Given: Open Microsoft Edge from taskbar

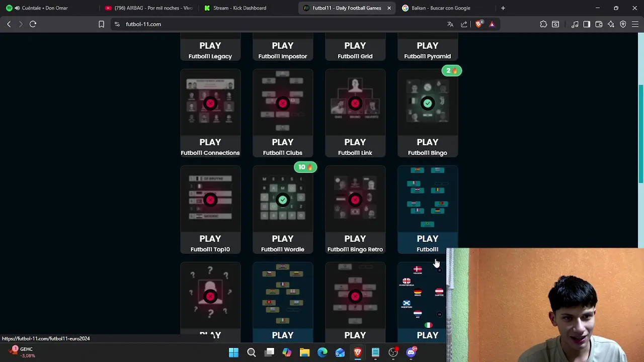Looking at the screenshot, I should 323,352.
